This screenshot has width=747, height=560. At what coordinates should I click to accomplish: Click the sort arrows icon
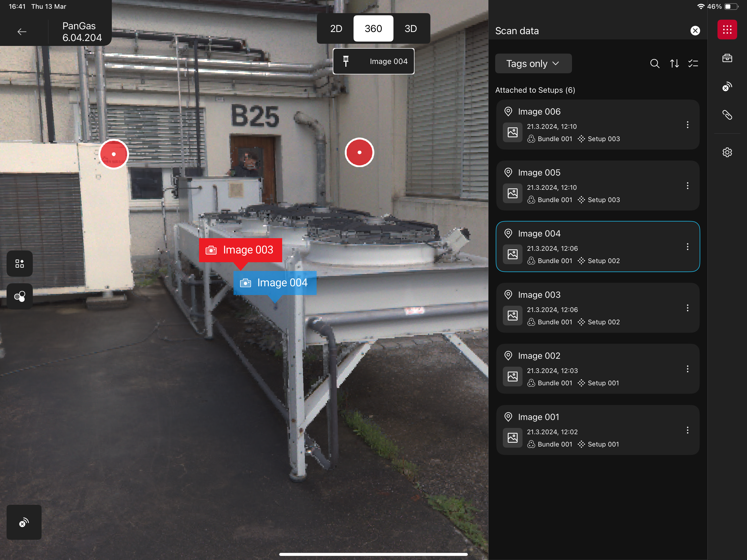674,63
